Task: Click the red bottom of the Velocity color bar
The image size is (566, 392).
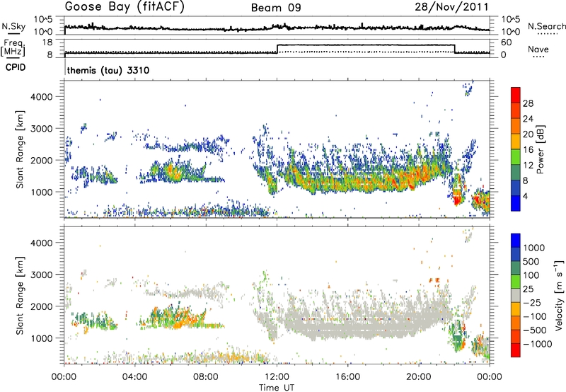Action: click(x=516, y=350)
